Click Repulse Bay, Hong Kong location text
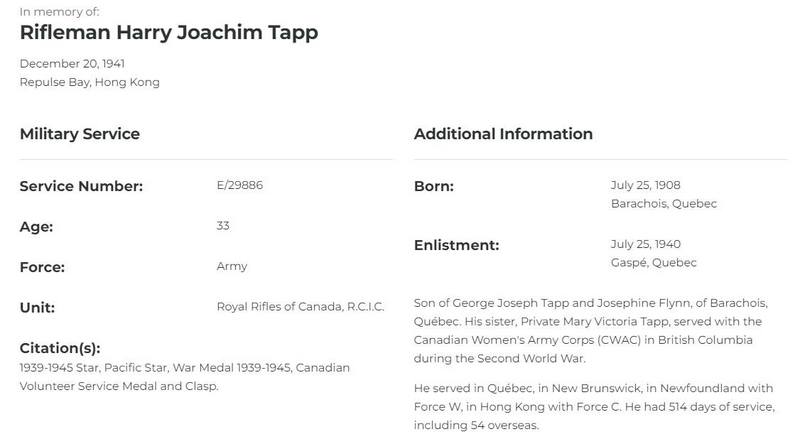Viewport: 800px width, 444px height. tap(90, 82)
